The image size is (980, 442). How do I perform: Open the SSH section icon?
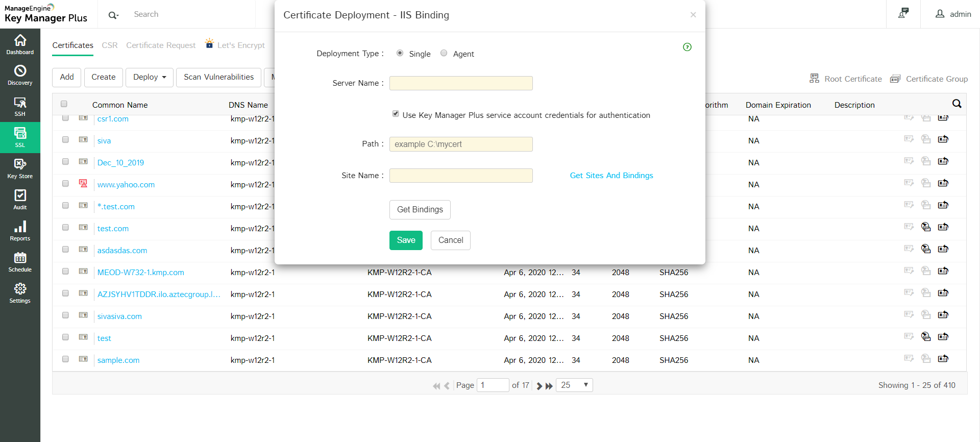click(20, 106)
